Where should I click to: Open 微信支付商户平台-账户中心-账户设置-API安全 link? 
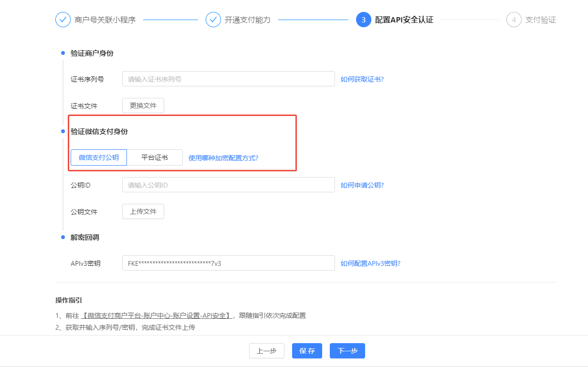coord(157,315)
